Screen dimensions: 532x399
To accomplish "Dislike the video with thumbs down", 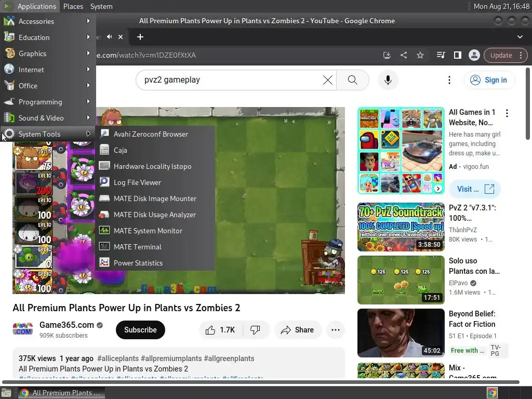I will pyautogui.click(x=256, y=330).
